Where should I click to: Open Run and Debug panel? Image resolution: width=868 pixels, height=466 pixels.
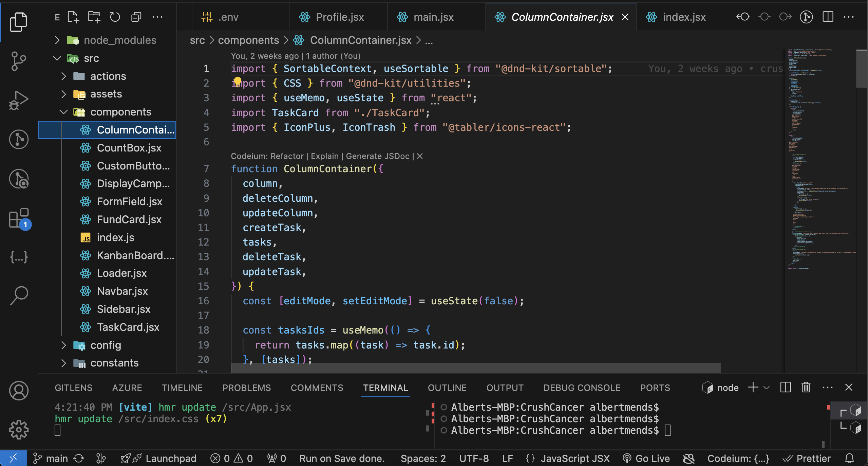[x=19, y=100]
